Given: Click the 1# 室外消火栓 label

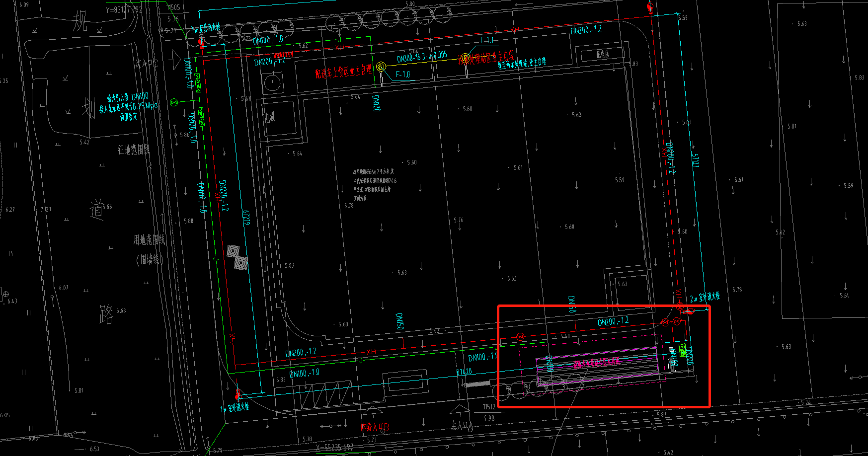Looking at the screenshot, I should tap(235, 407).
